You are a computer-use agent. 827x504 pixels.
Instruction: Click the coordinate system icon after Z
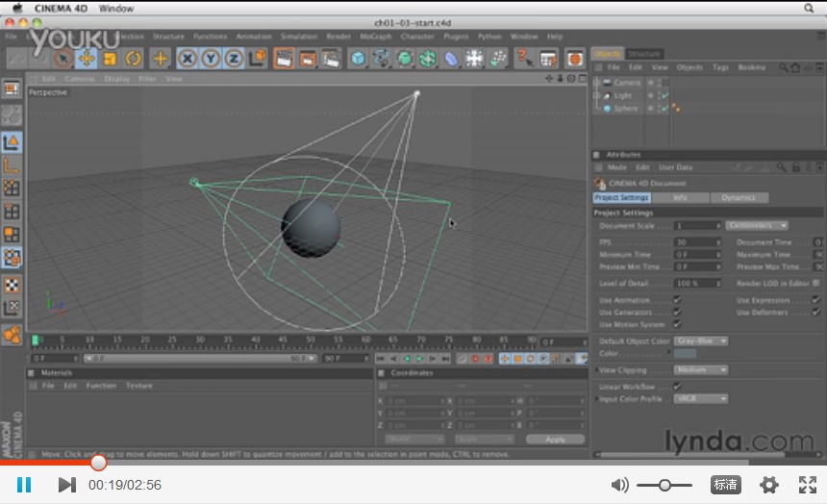(x=258, y=59)
